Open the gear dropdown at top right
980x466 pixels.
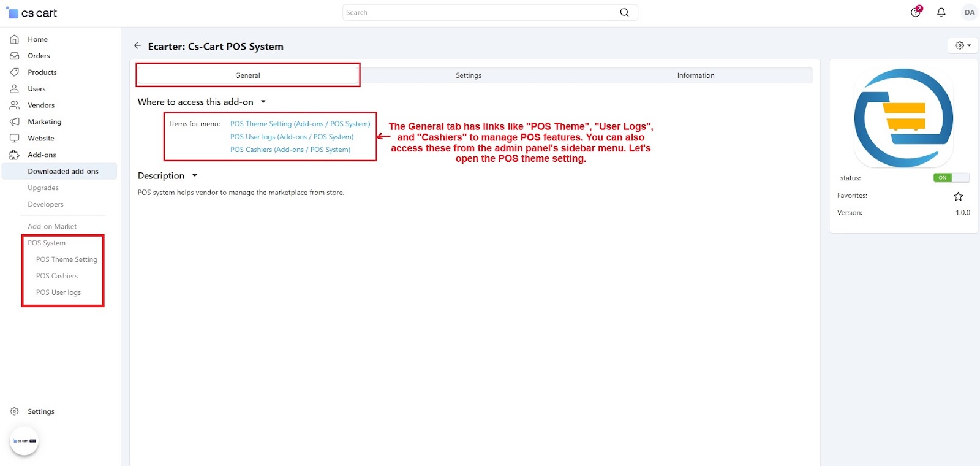pos(963,45)
